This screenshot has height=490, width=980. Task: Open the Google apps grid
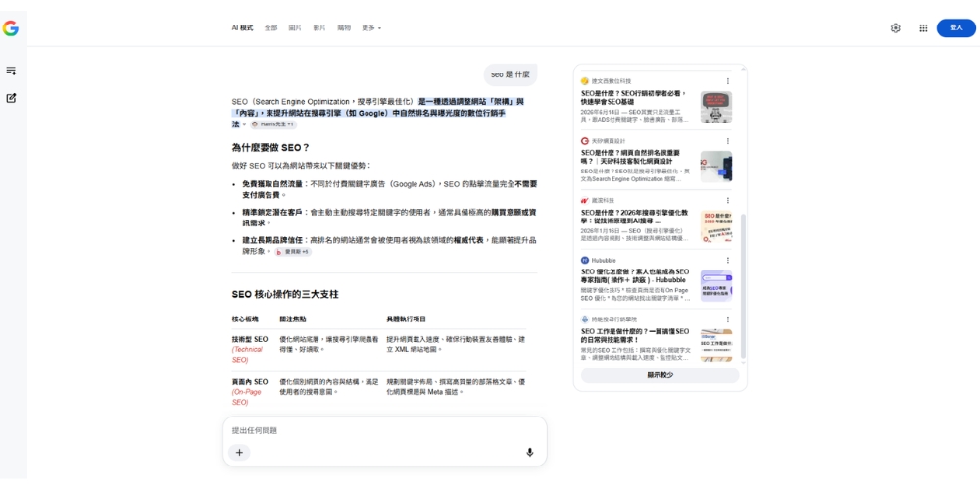(923, 28)
